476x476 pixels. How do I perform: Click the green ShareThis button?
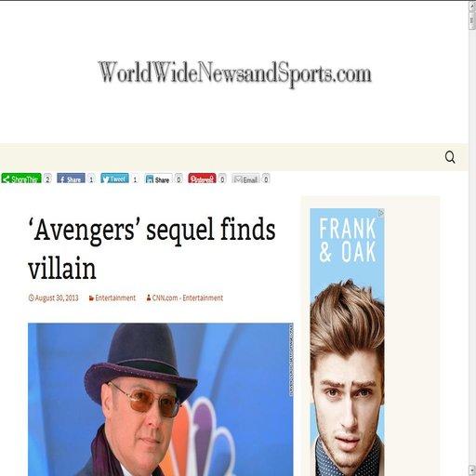[x=21, y=178]
